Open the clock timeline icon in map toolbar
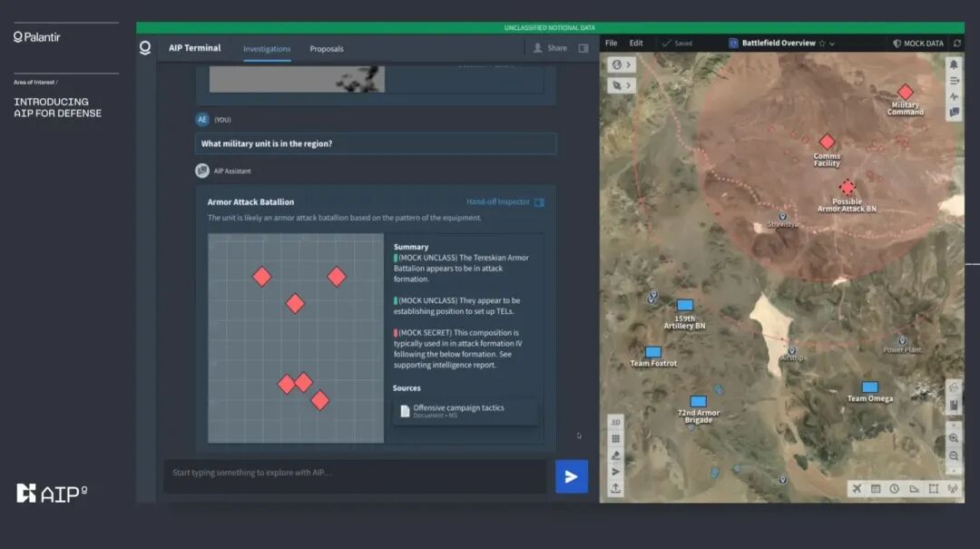The image size is (980, 549). click(x=895, y=488)
